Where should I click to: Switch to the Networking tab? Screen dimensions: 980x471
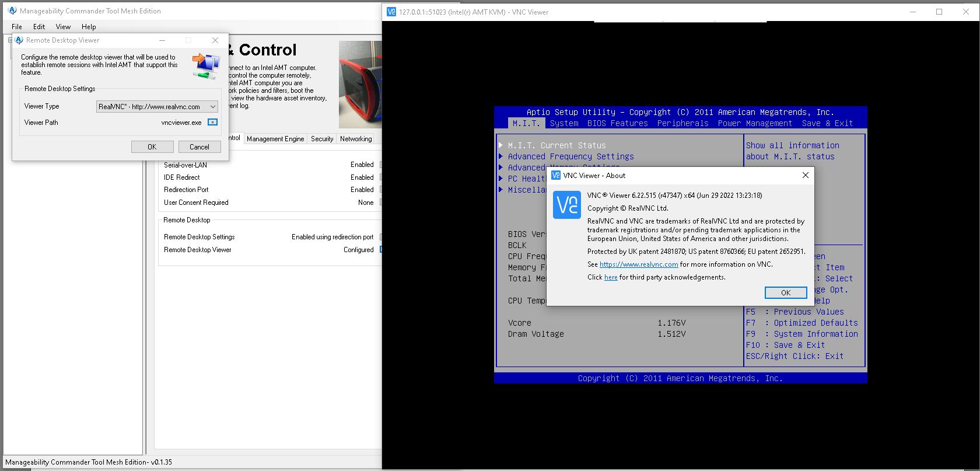coord(356,139)
